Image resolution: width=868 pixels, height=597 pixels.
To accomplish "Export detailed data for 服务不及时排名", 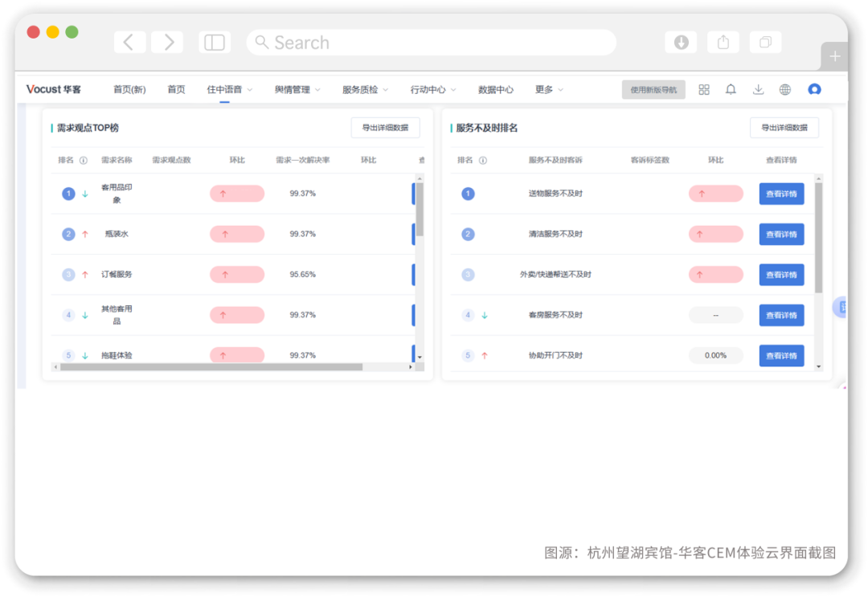I will tap(784, 128).
